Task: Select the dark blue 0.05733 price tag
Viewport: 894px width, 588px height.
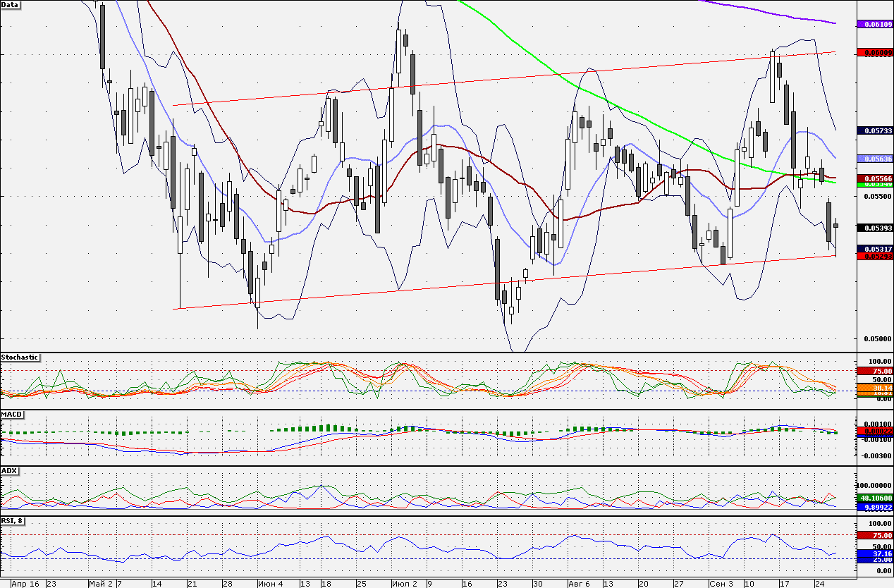Action: (874, 130)
